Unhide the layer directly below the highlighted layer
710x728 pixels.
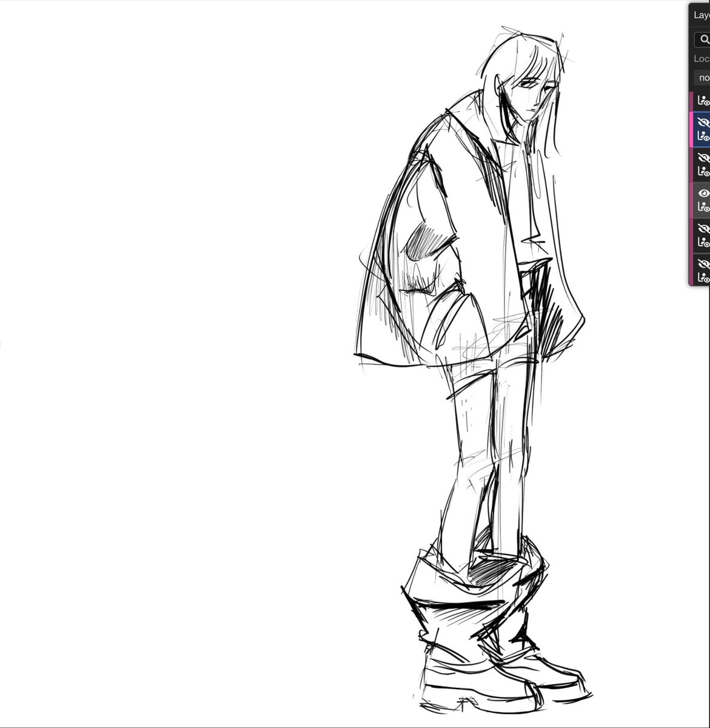click(x=703, y=158)
